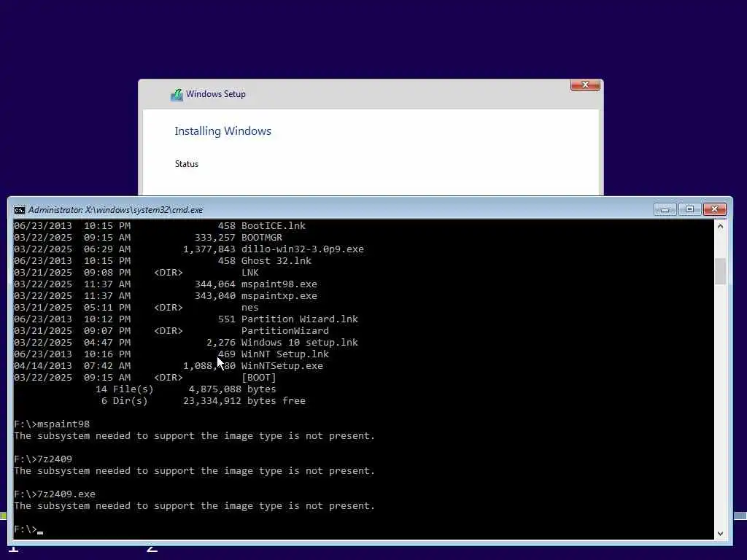Image resolution: width=747 pixels, height=560 pixels.
Task: Click the file size '1,377,843'
Action: tap(209, 249)
